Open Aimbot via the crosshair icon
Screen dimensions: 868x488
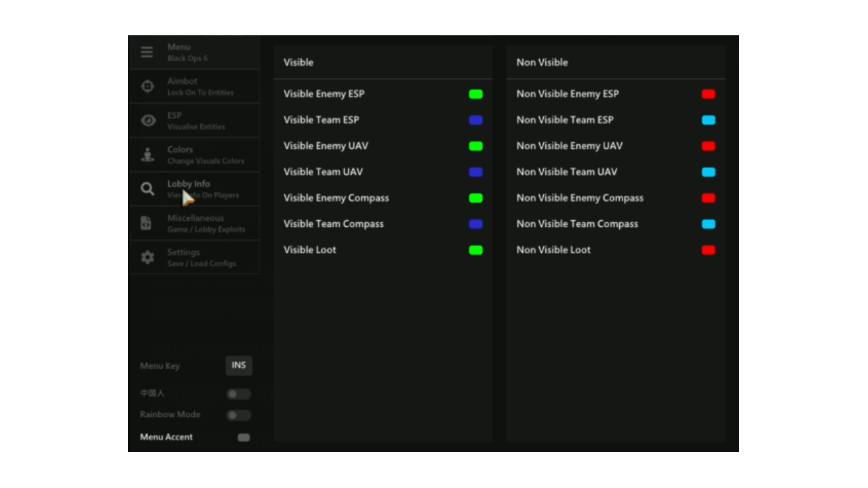click(147, 87)
